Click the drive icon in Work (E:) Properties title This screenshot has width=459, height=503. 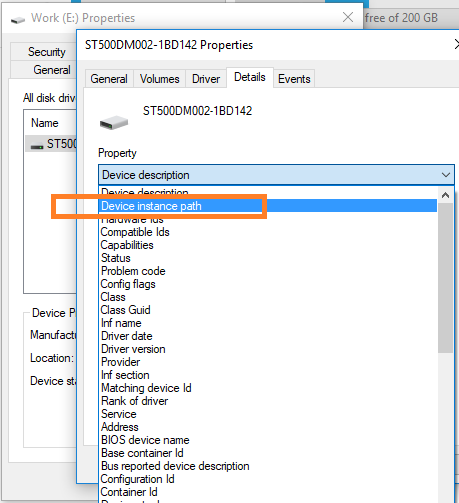[18, 20]
